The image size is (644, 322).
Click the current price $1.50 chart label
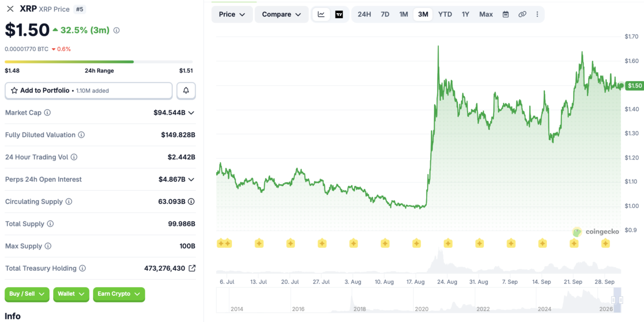(635, 86)
